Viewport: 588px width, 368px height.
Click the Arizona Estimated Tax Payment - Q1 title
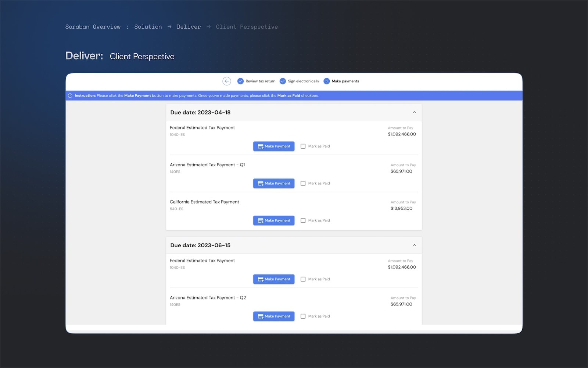(x=207, y=165)
